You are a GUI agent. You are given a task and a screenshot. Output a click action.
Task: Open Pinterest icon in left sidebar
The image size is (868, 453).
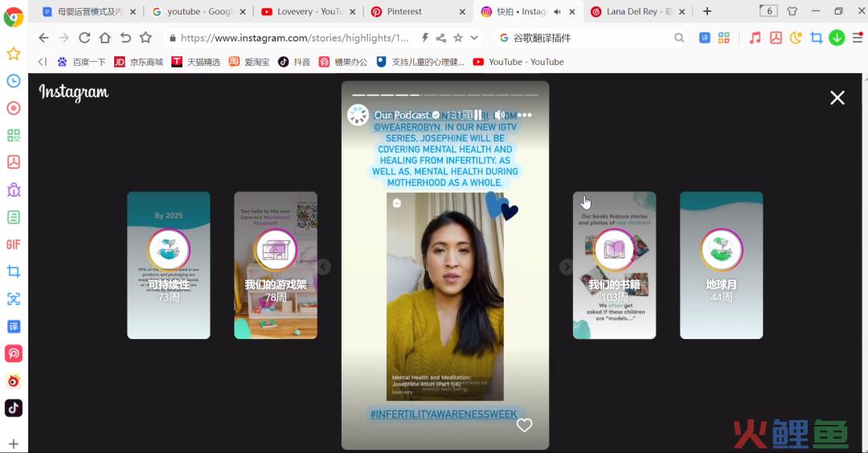click(x=14, y=353)
